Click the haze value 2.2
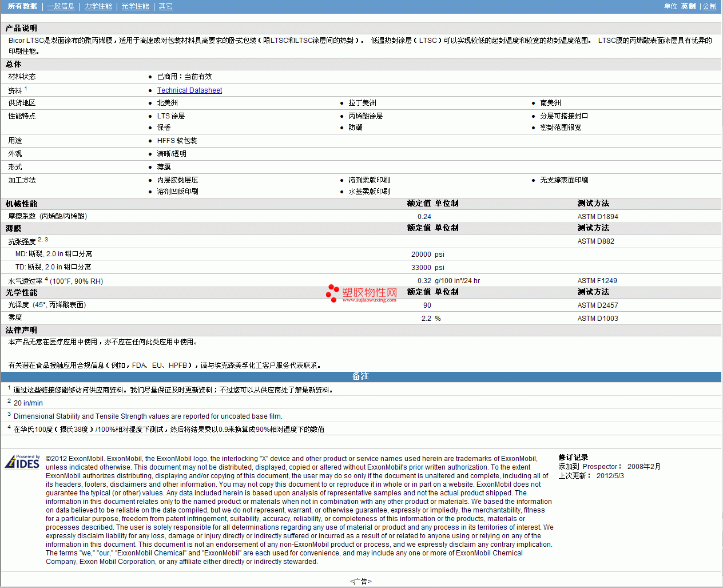 coord(426,319)
